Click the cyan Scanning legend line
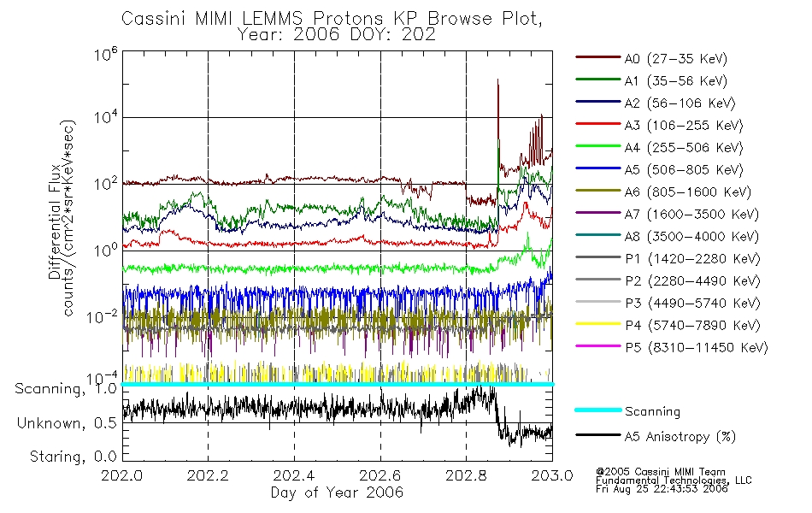Image resolution: width=812 pixels, height=513 pixels. (x=597, y=410)
